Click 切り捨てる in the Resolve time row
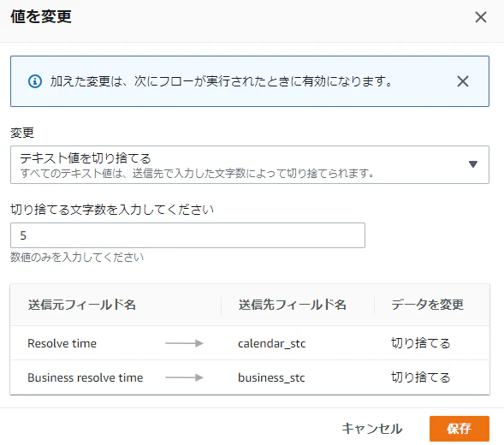This screenshot has width=504, height=445. pyautogui.click(x=421, y=343)
